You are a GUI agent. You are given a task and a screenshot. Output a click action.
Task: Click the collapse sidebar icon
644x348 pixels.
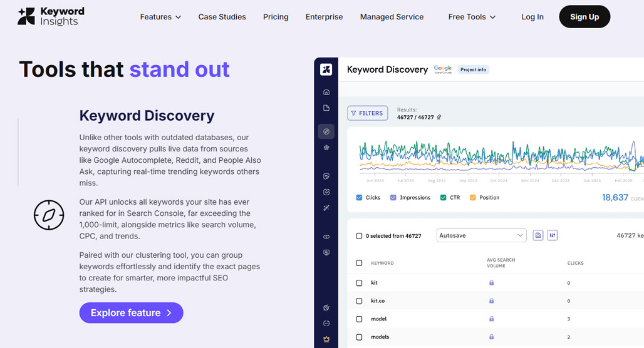point(326,324)
